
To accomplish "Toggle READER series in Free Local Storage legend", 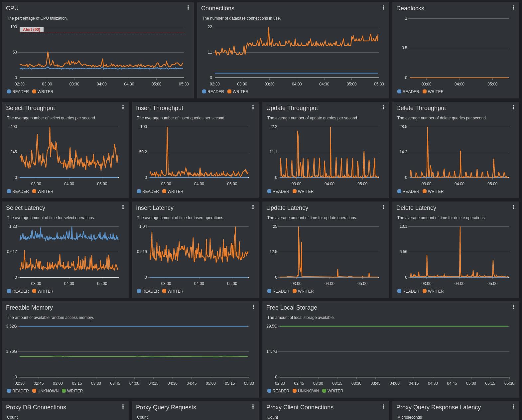I will 278,391.
